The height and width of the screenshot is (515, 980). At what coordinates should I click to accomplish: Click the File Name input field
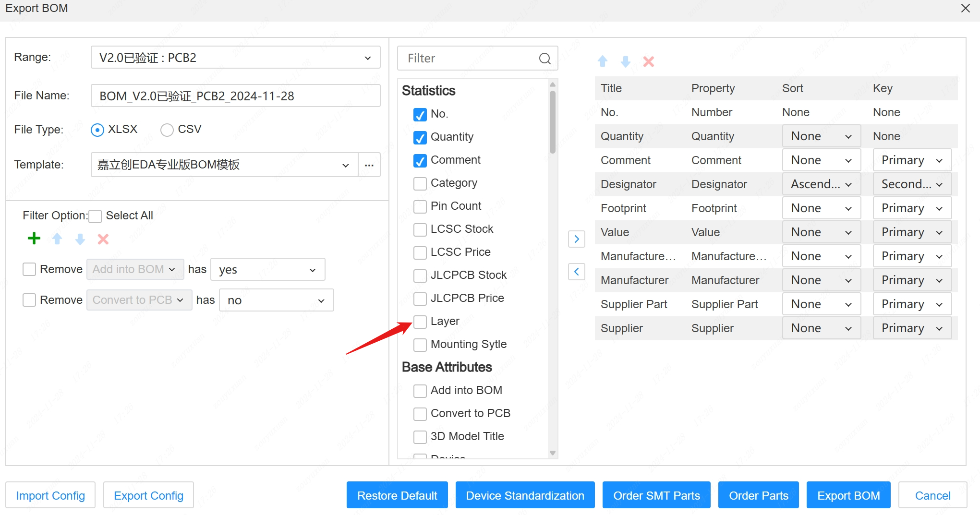[x=235, y=96]
